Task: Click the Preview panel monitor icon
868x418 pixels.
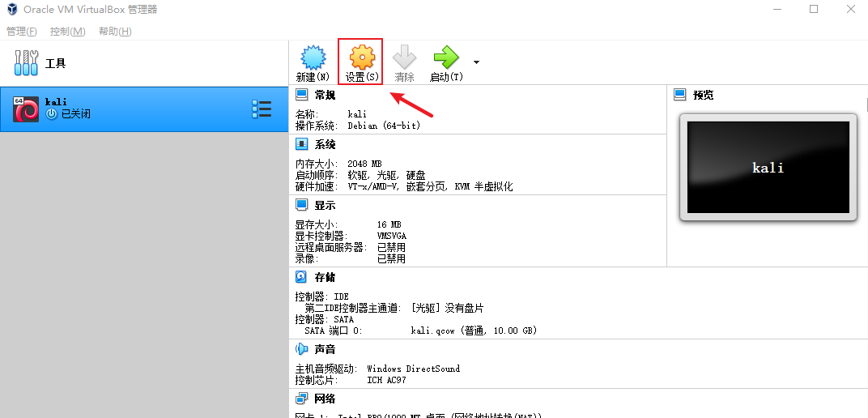Action: [x=680, y=95]
